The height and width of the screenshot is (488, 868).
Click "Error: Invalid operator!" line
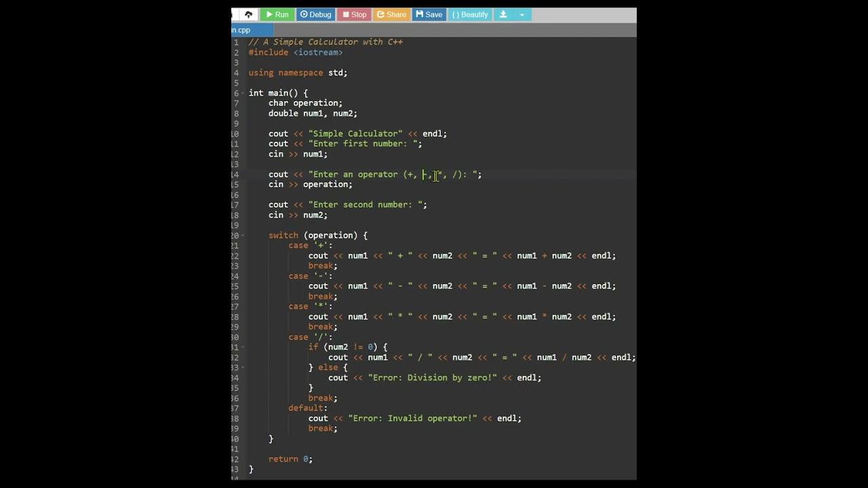tap(415, 418)
